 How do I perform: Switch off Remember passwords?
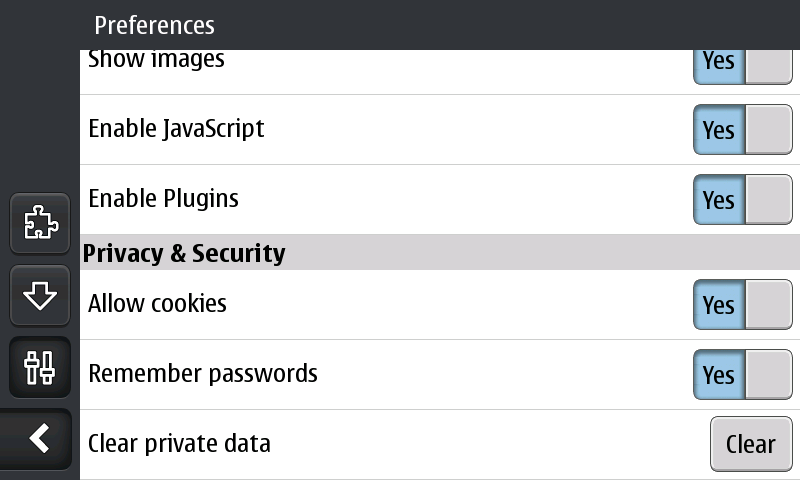[742, 375]
